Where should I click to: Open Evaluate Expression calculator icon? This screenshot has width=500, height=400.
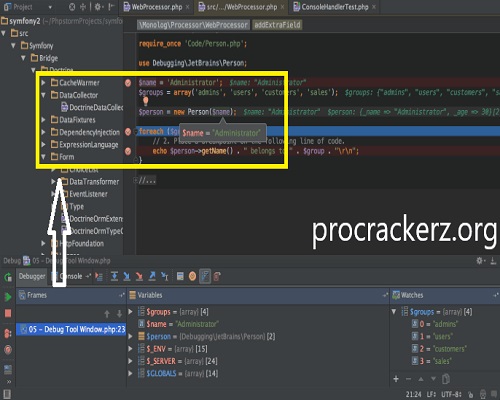[x=180, y=276]
